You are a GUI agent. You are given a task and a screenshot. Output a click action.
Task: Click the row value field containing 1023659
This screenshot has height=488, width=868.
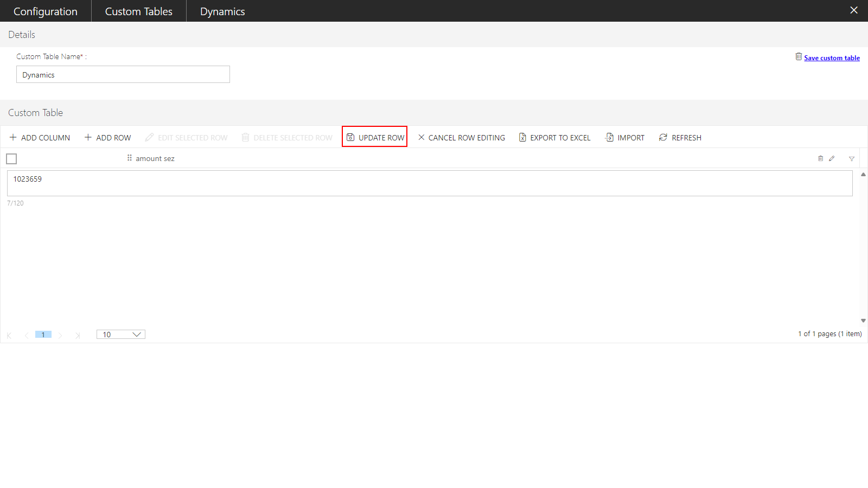coord(429,183)
